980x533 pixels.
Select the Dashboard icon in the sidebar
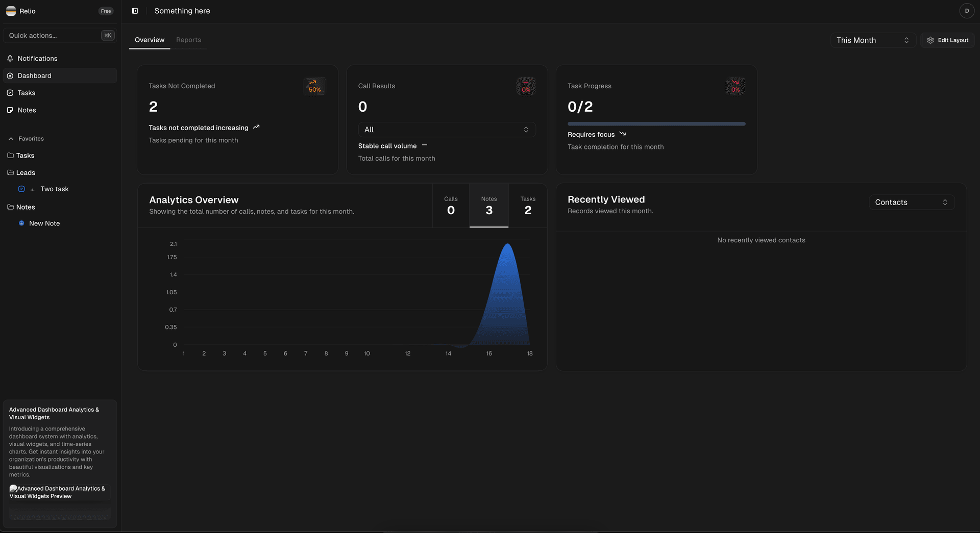click(x=10, y=75)
